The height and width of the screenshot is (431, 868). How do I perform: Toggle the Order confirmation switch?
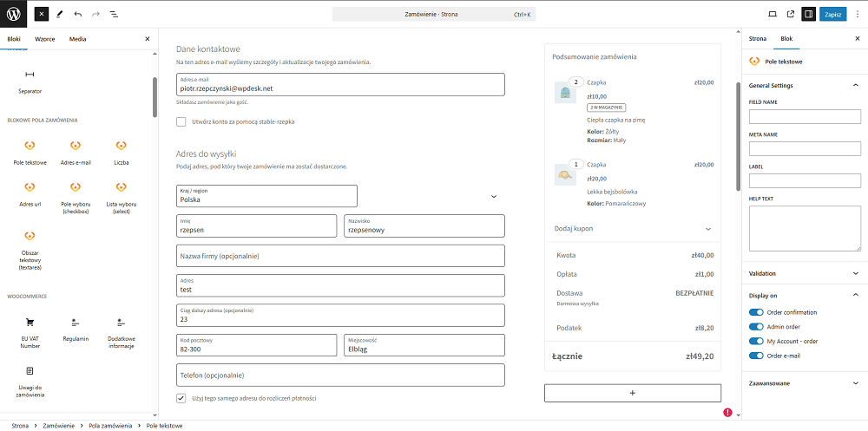756,312
